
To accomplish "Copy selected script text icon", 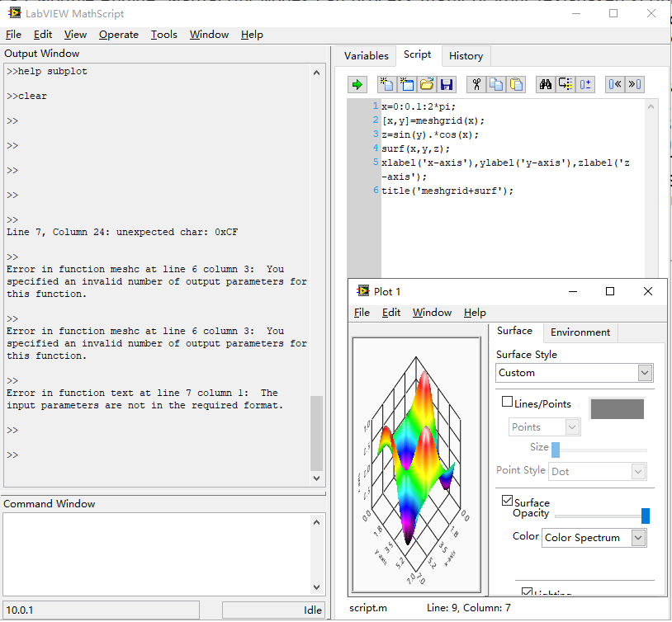I will tap(496, 84).
